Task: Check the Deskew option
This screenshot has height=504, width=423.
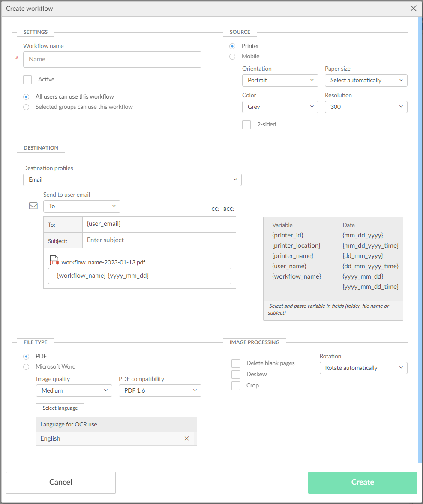Action: (236, 375)
